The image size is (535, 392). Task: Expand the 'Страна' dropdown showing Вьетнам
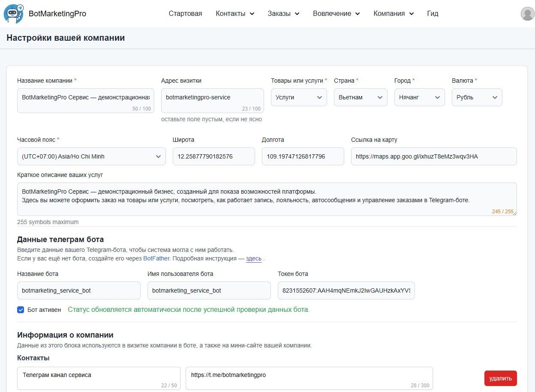[360, 97]
